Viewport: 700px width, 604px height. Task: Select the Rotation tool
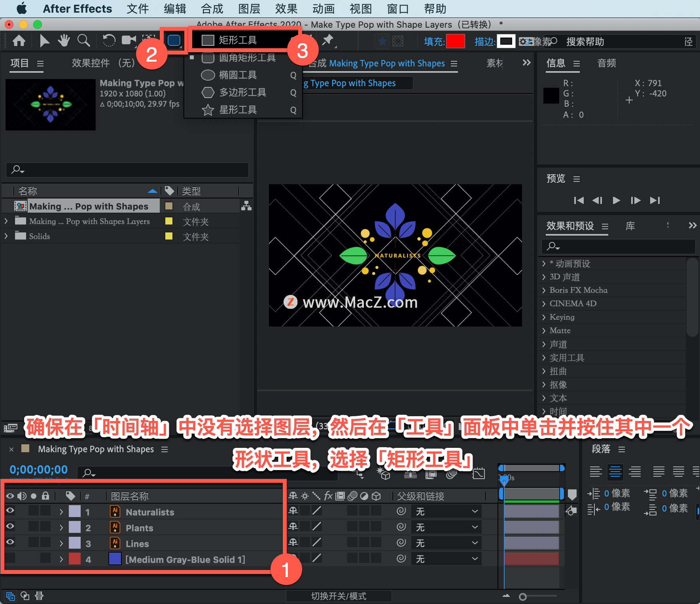(109, 41)
